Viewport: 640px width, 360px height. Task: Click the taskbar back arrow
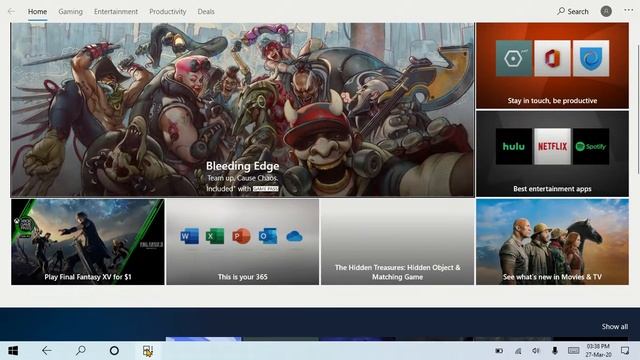(x=47, y=351)
